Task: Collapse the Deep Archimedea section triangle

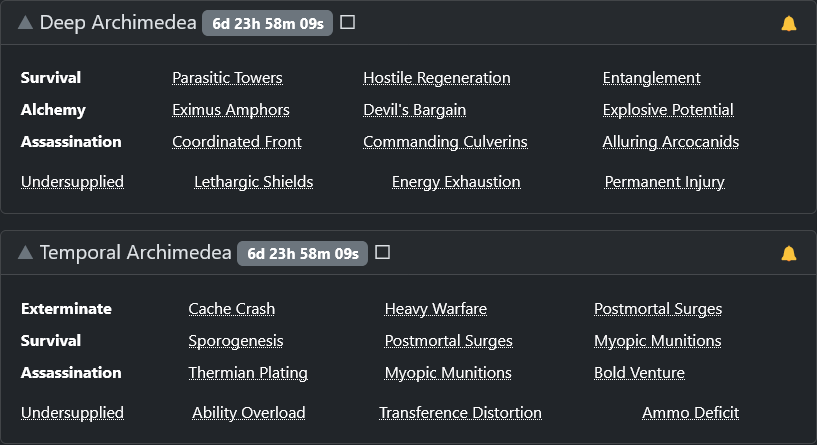Action: tap(25, 22)
